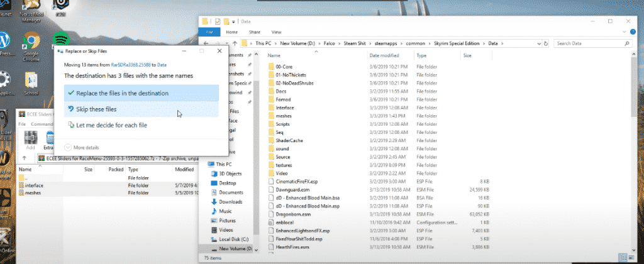Viewport: 644px width, 264px height.
Task: Open Pictures in the navigation pane
Action: click(x=227, y=221)
